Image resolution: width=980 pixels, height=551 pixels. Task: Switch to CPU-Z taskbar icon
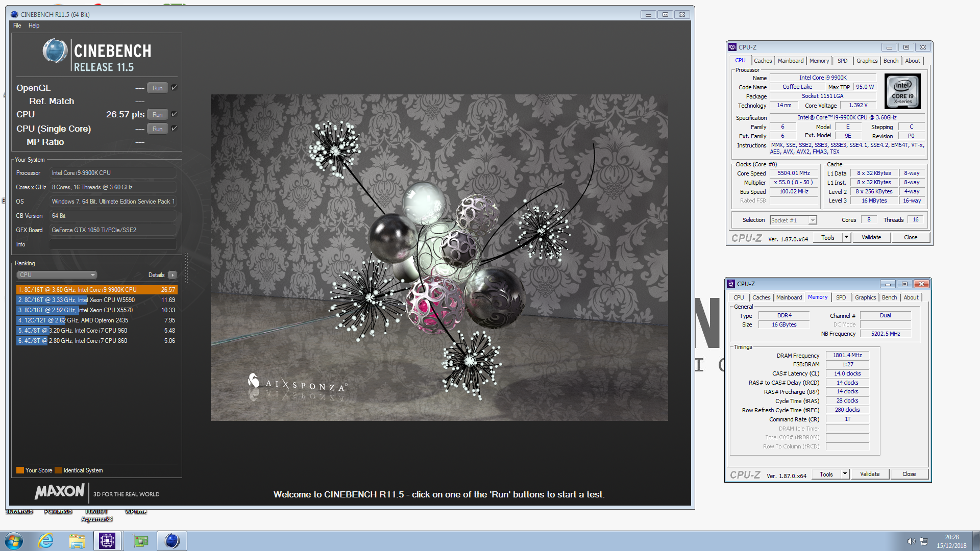pos(107,541)
